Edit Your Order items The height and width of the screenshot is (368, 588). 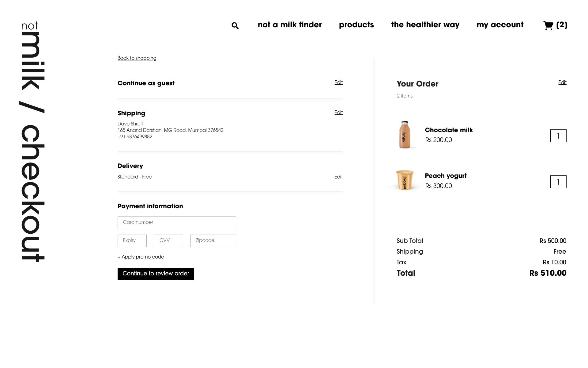[x=562, y=82]
